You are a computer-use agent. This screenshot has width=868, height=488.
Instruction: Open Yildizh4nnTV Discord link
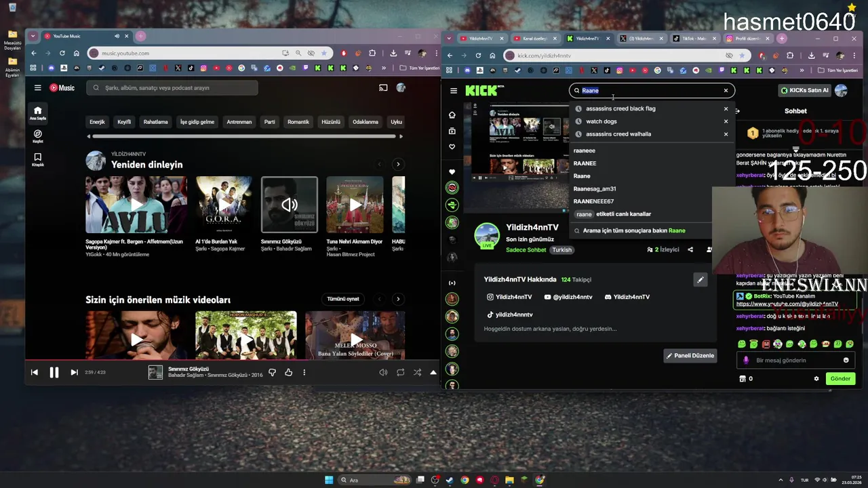coord(627,297)
